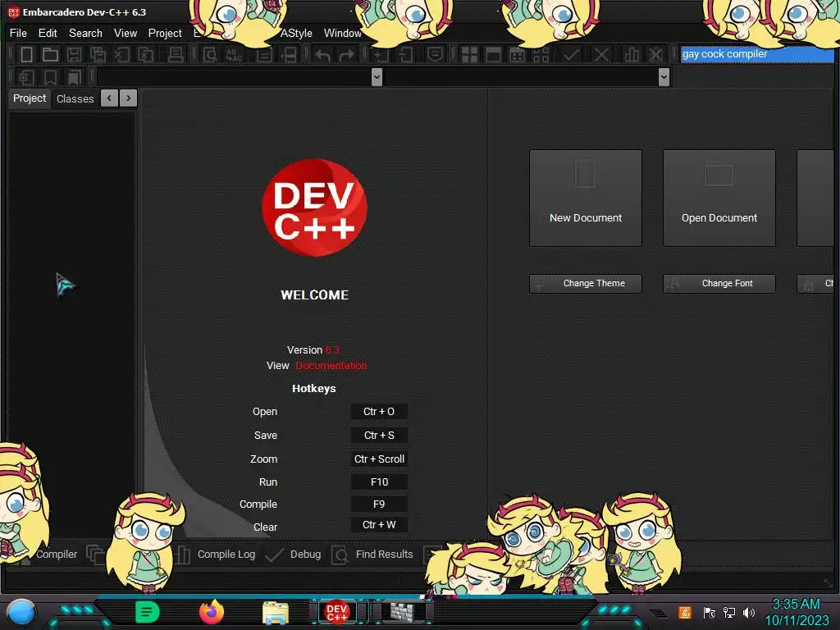Image resolution: width=840 pixels, height=630 pixels.
Task: Click the F10 Run hotkey label
Action: [379, 482]
